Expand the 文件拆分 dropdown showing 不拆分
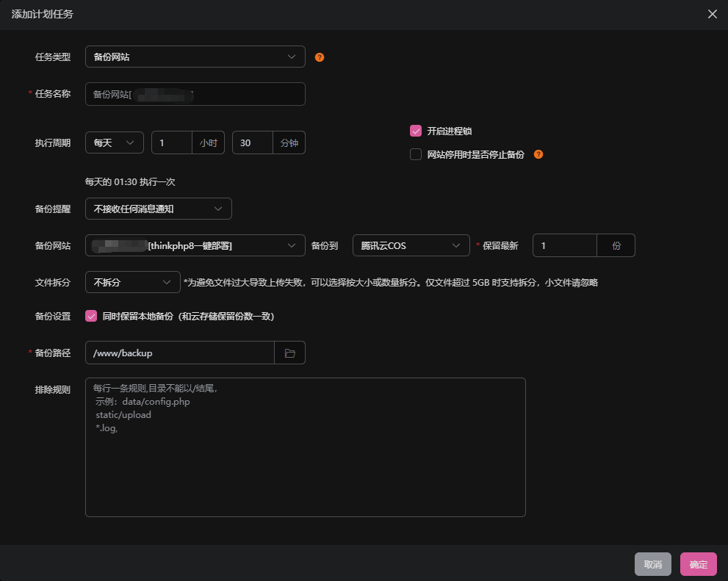Screen dimensions: 728x581 click(132, 282)
